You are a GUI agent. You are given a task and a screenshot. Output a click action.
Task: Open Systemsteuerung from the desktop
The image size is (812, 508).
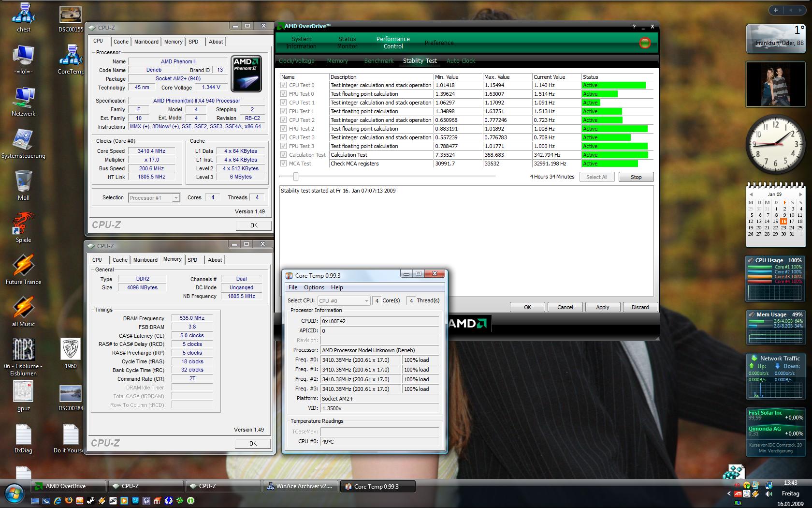[23, 144]
